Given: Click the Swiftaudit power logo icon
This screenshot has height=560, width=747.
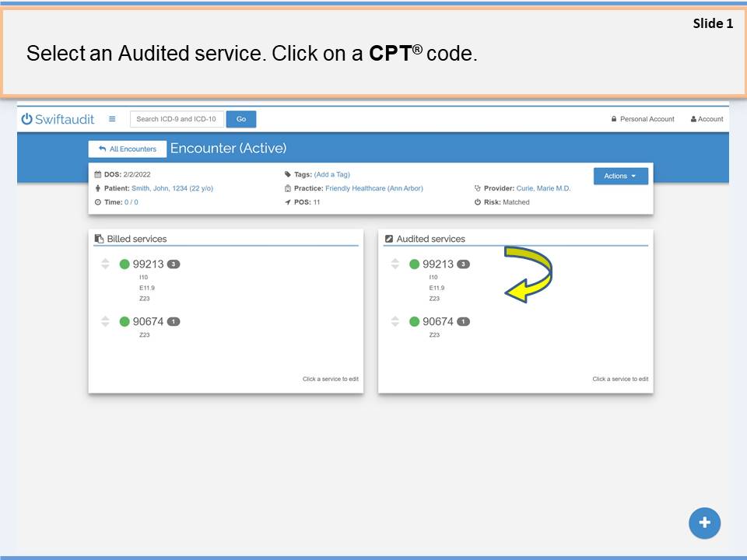Looking at the screenshot, I should 27,119.
